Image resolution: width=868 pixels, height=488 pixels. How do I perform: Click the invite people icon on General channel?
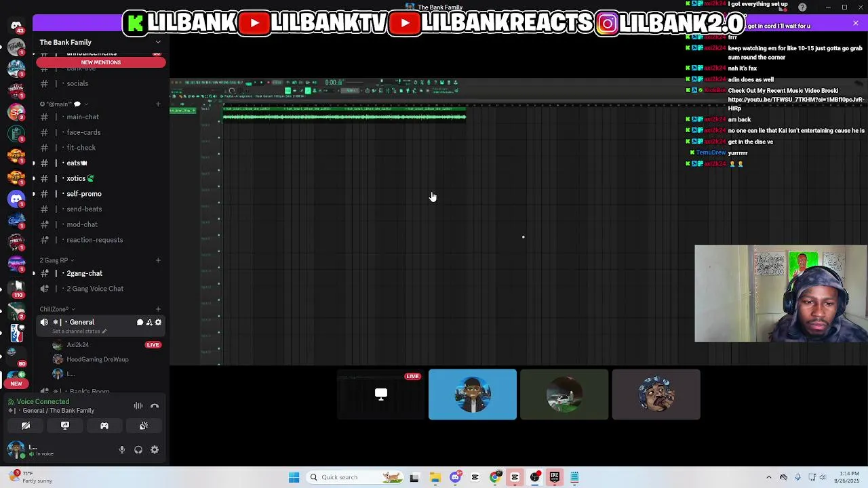pos(149,323)
